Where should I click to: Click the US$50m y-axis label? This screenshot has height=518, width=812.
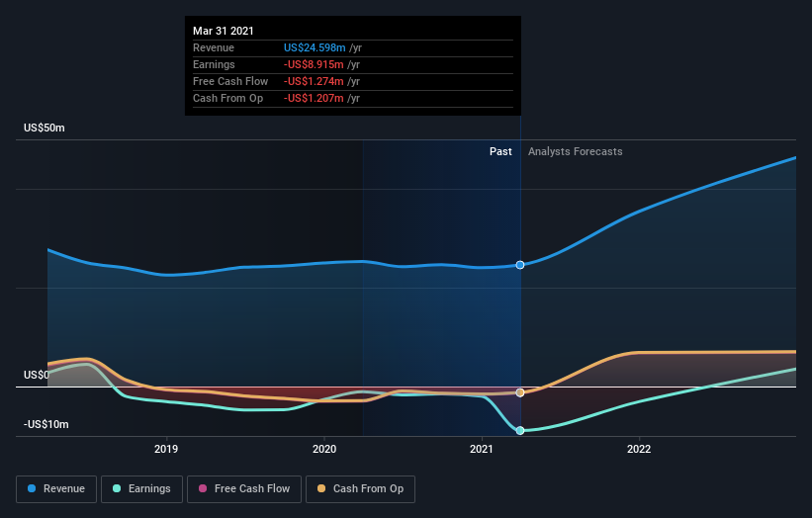click(45, 128)
